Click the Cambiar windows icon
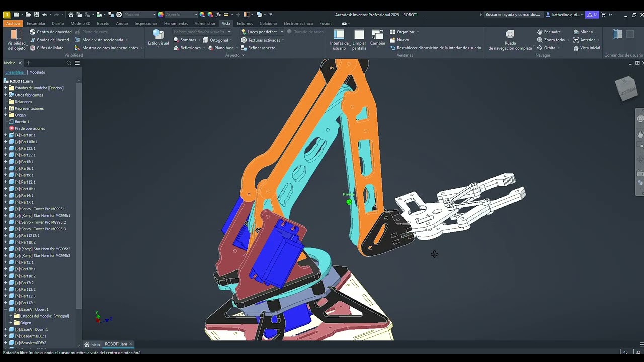Screen dimensions: 644x362 (378, 34)
